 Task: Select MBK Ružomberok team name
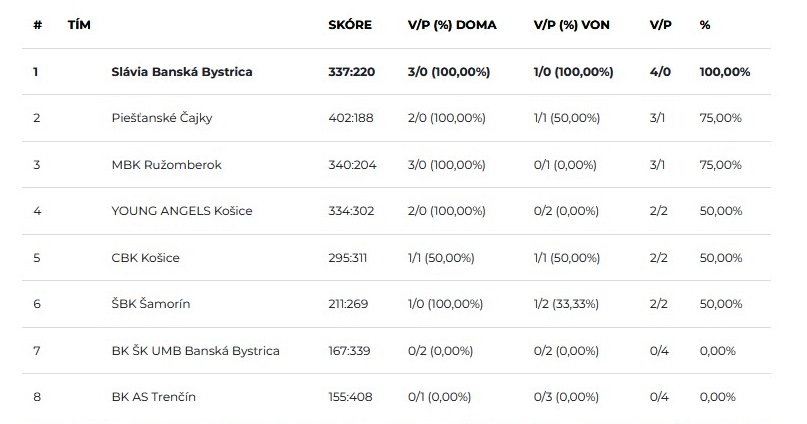pos(166,165)
